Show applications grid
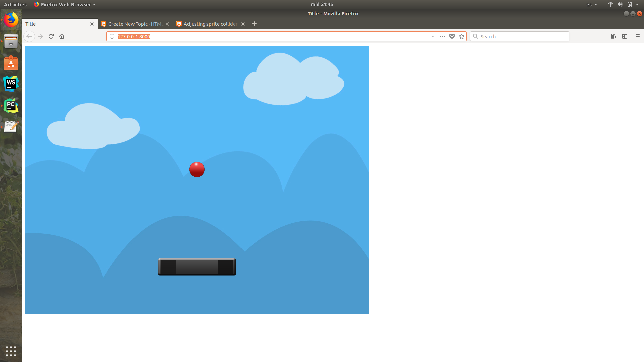The image size is (644, 362). click(x=11, y=351)
